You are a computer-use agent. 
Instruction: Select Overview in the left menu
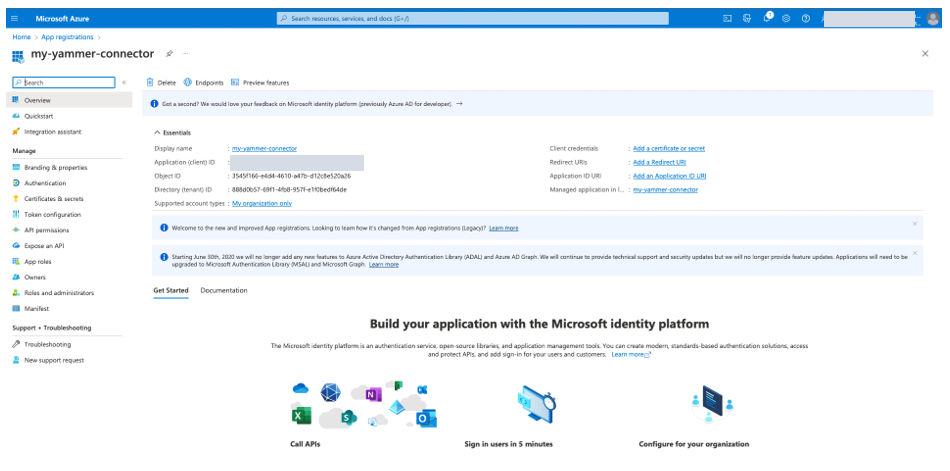click(69, 100)
